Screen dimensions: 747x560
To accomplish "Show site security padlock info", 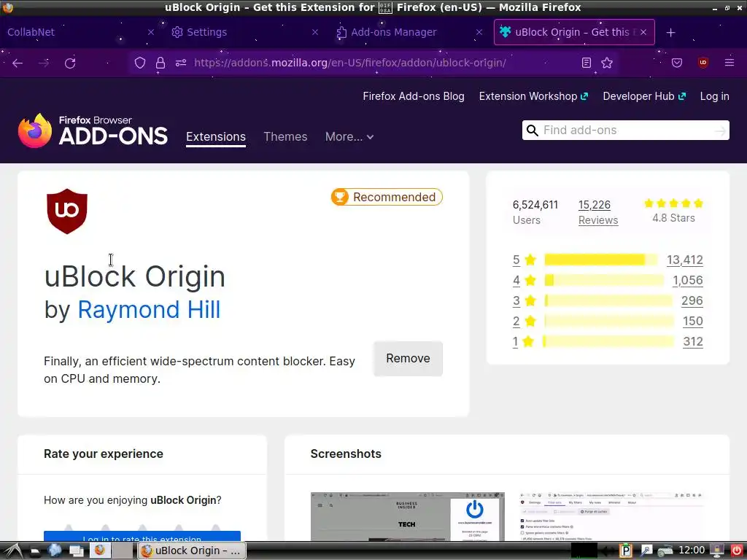I will pyautogui.click(x=160, y=63).
